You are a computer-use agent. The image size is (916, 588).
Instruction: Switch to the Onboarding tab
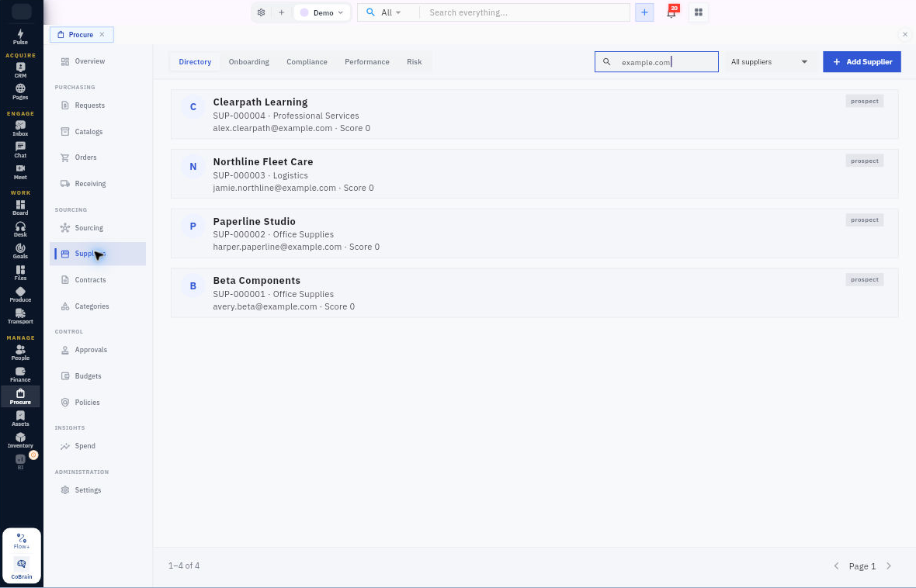(249, 62)
